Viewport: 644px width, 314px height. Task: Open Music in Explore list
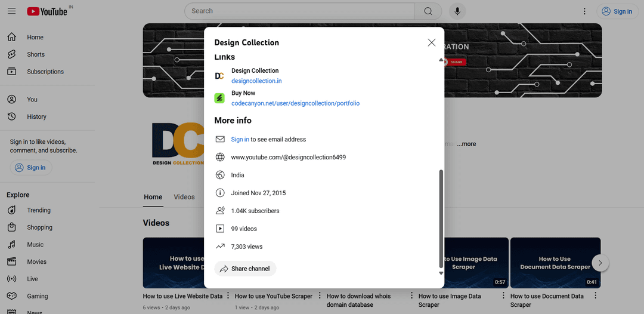(48, 245)
